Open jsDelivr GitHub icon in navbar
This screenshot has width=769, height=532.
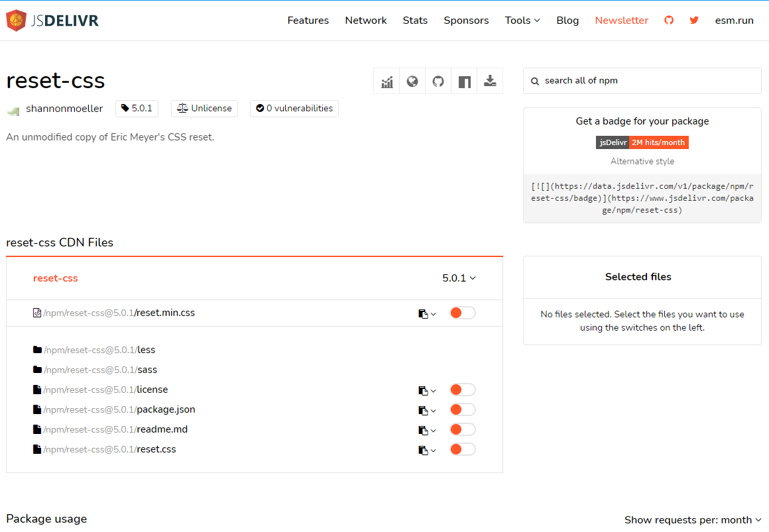pyautogui.click(x=669, y=20)
